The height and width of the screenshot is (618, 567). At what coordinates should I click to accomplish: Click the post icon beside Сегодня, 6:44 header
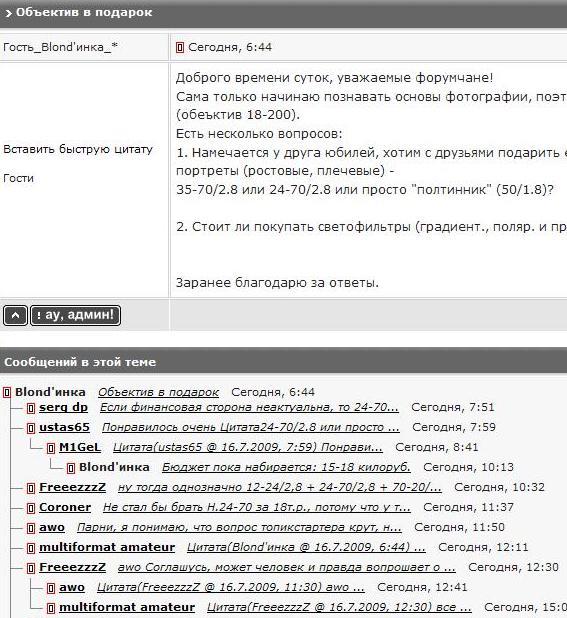coord(180,48)
